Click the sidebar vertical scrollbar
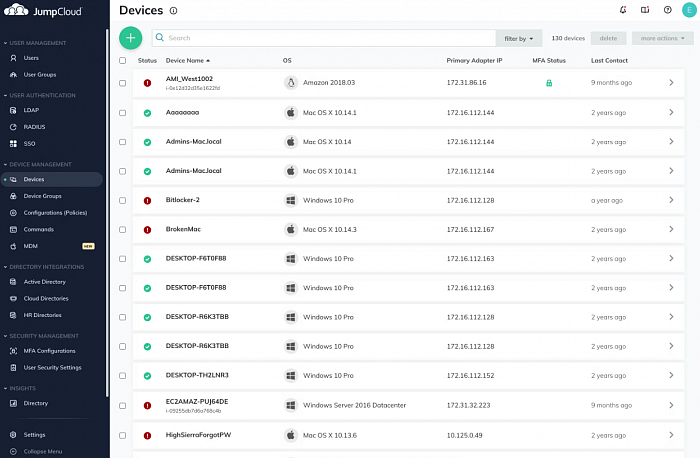This screenshot has height=458, width=700. coord(107,212)
